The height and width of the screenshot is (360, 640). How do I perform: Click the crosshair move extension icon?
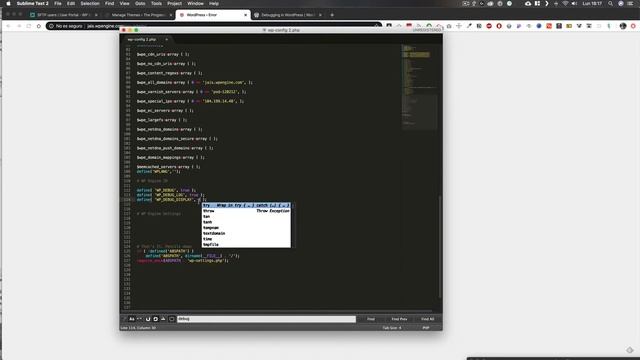click(x=459, y=26)
